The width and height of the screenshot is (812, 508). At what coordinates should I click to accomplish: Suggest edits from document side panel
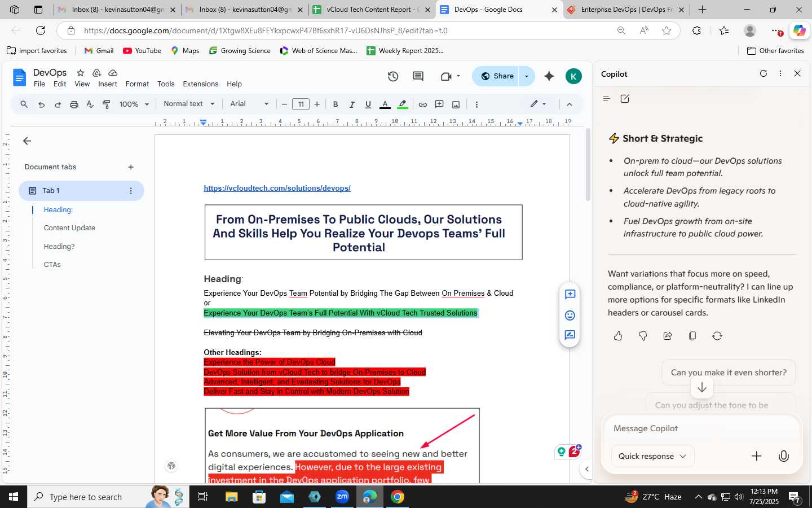coord(570,335)
